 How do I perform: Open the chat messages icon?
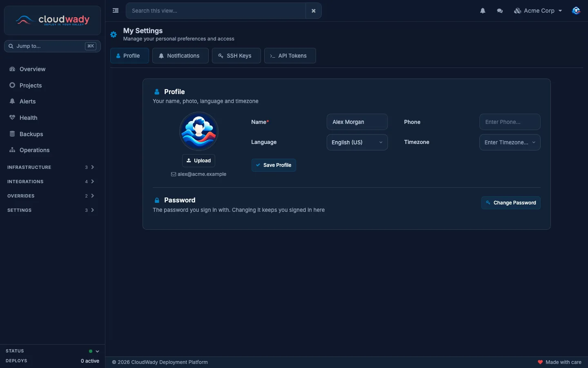(x=500, y=11)
